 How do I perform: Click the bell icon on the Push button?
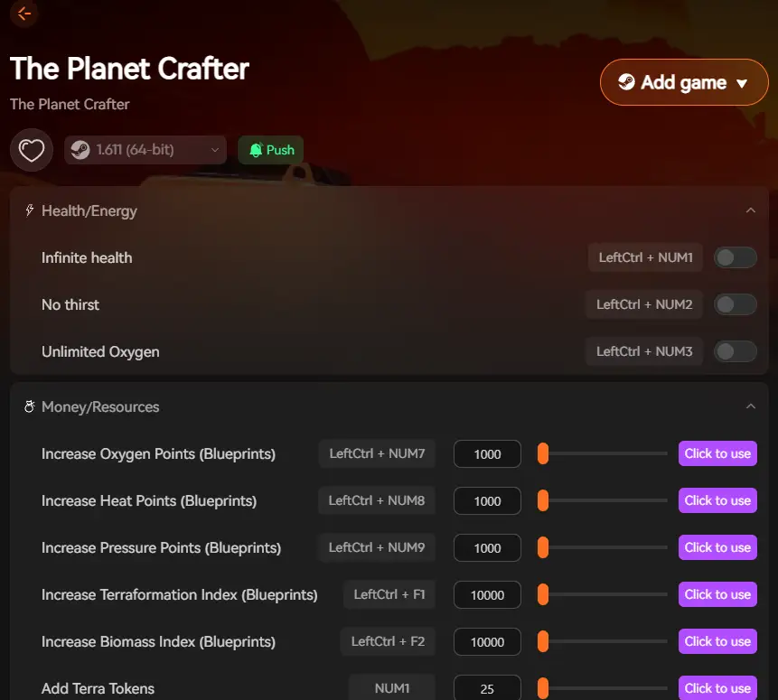(x=255, y=149)
